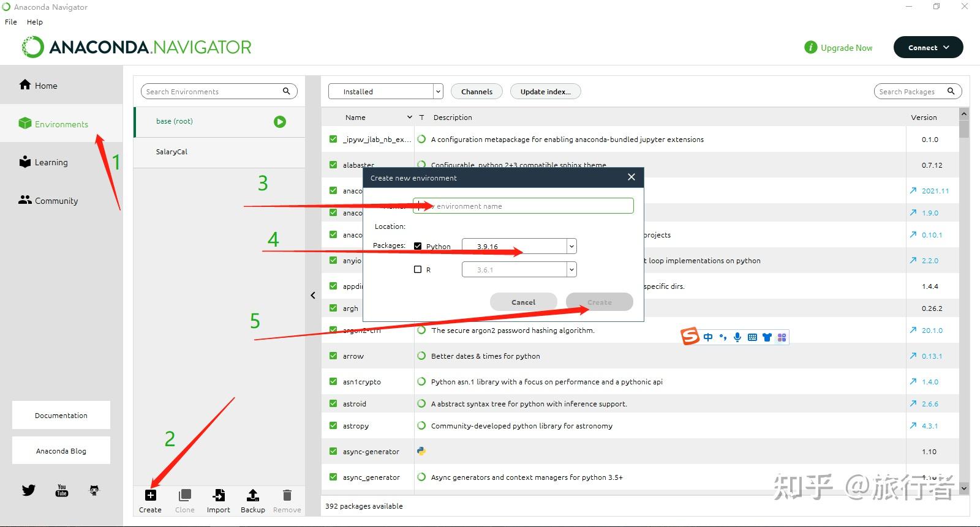Close the Create new environment dialog
The height and width of the screenshot is (527, 980).
[x=631, y=177]
